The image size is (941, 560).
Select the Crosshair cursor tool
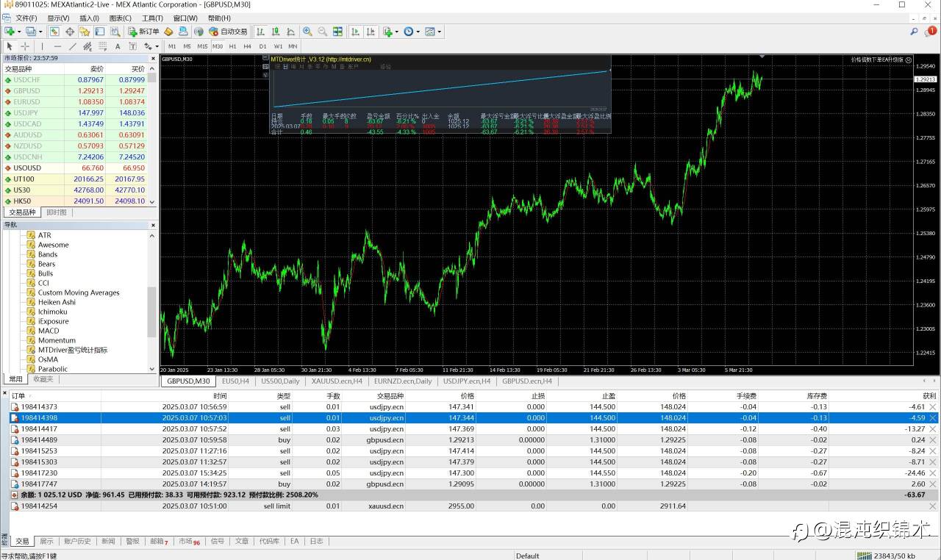(x=24, y=46)
